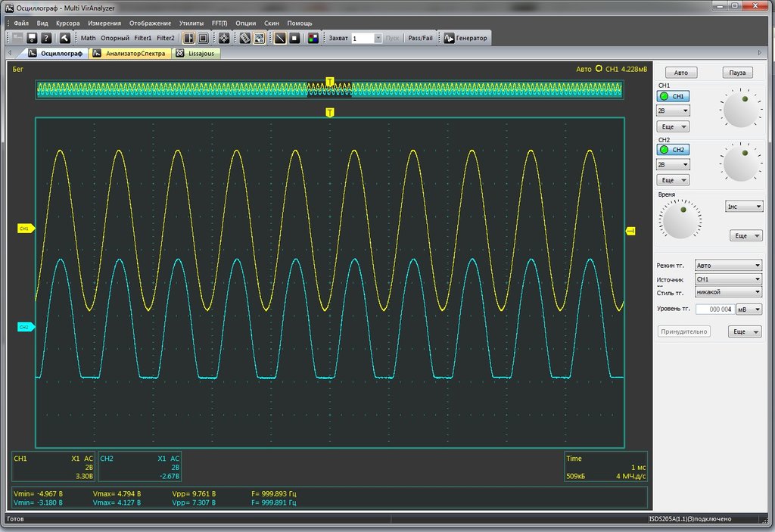This screenshot has height=532, width=775.
Task: Click the Авто button
Action: click(681, 73)
